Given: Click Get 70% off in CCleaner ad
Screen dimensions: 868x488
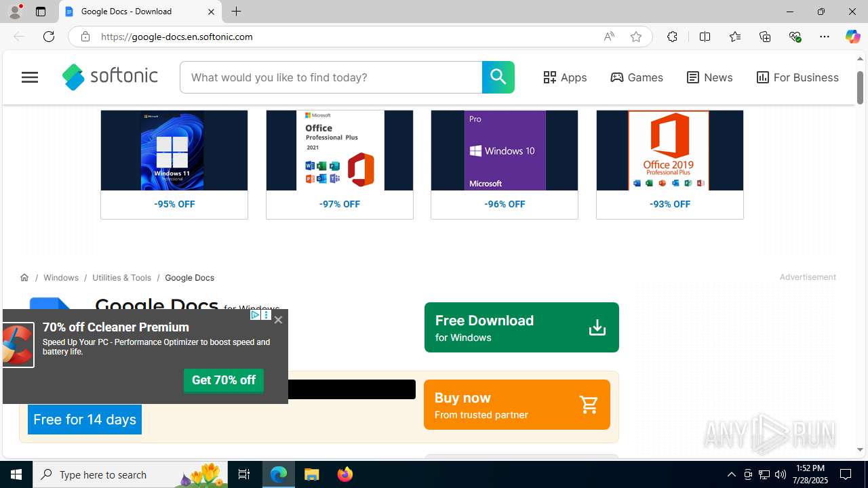Looking at the screenshot, I should tap(224, 380).
